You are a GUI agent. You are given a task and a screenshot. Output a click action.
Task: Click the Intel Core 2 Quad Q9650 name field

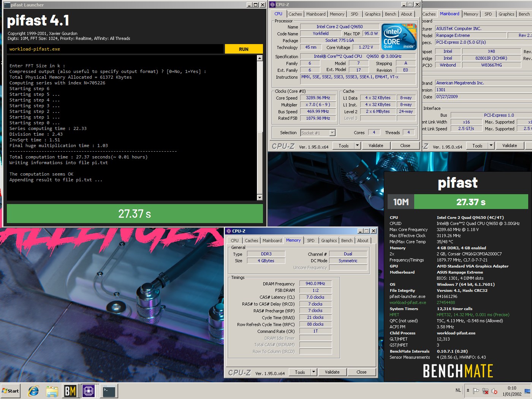click(340, 27)
